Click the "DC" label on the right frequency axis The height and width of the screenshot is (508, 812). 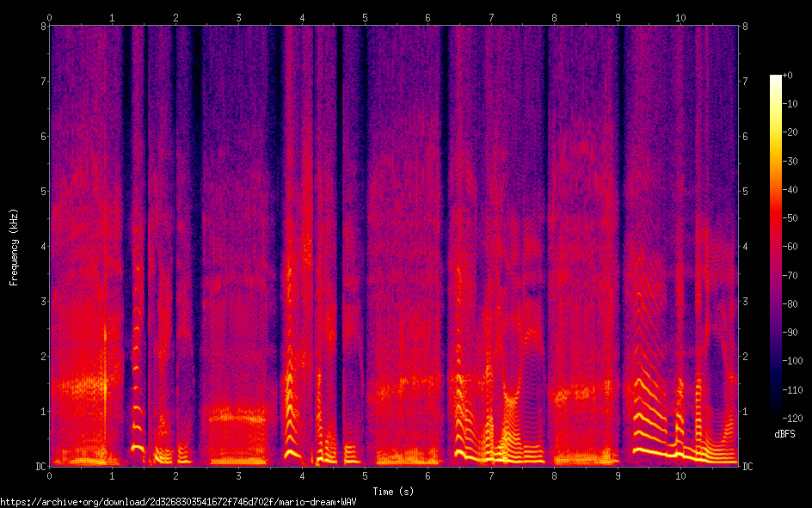pos(747,467)
